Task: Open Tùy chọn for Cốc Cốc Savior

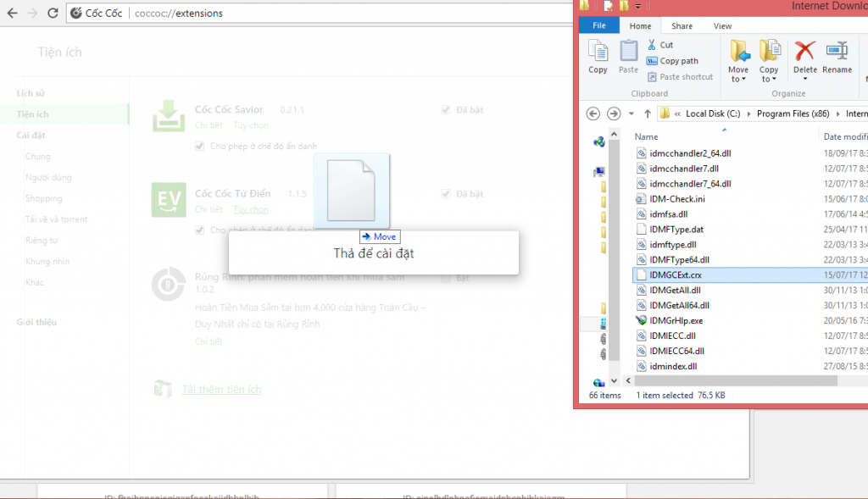Action: [250, 125]
